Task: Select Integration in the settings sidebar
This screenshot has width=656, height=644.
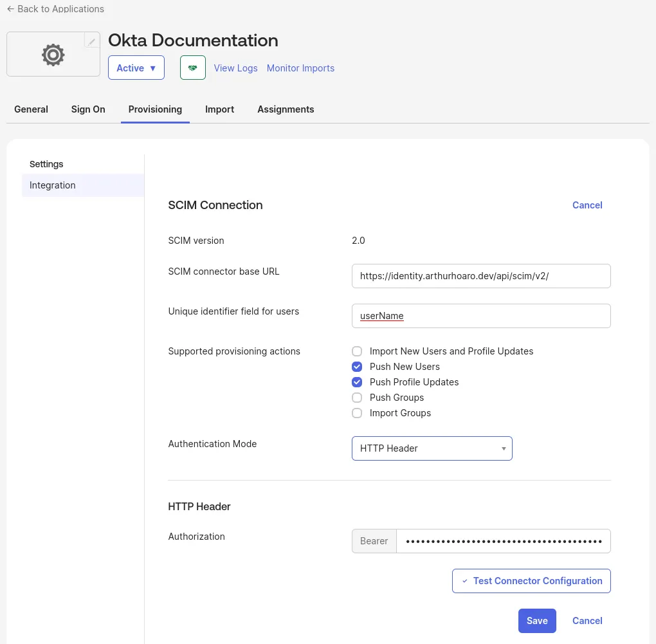Action: point(83,185)
